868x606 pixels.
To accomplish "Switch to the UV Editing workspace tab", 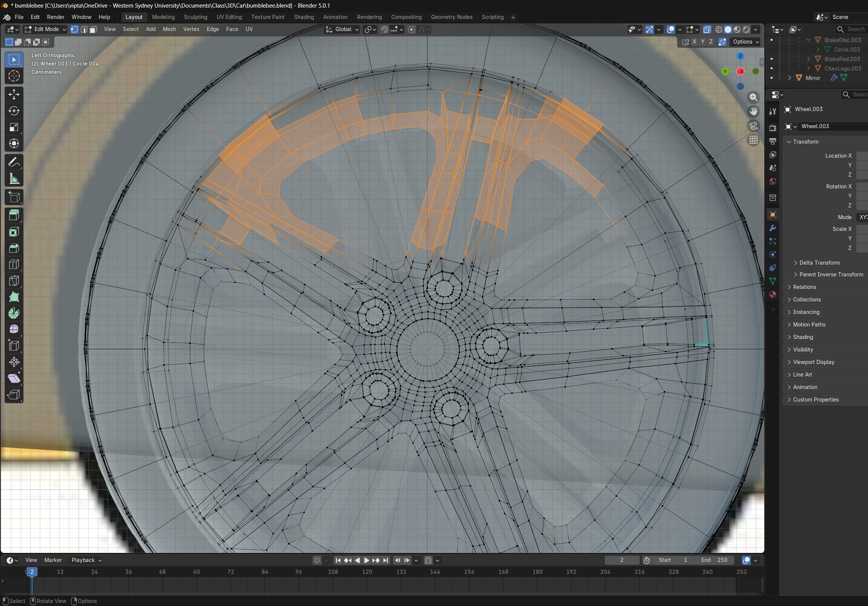I will (229, 17).
